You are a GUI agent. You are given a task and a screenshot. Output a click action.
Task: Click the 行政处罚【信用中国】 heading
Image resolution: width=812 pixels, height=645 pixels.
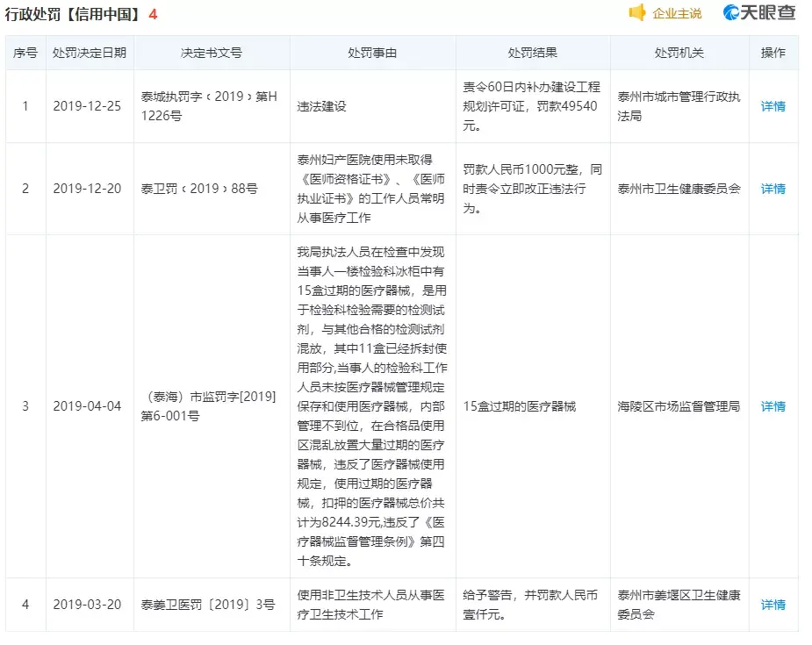pos(73,14)
